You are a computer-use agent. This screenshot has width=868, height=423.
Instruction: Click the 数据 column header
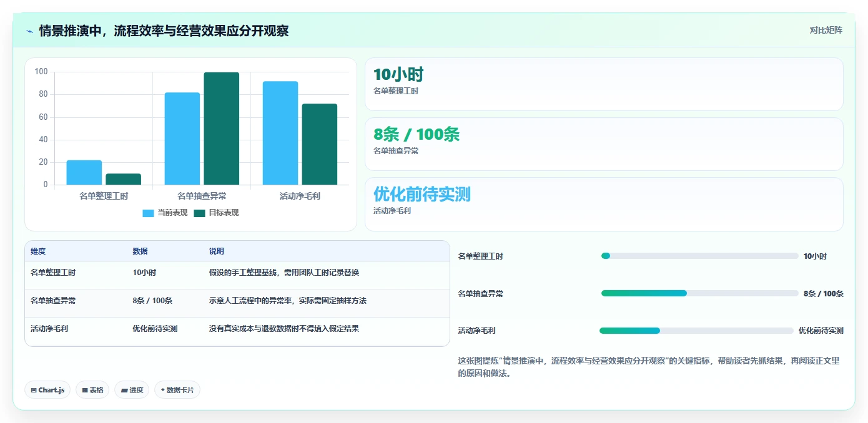(x=140, y=251)
